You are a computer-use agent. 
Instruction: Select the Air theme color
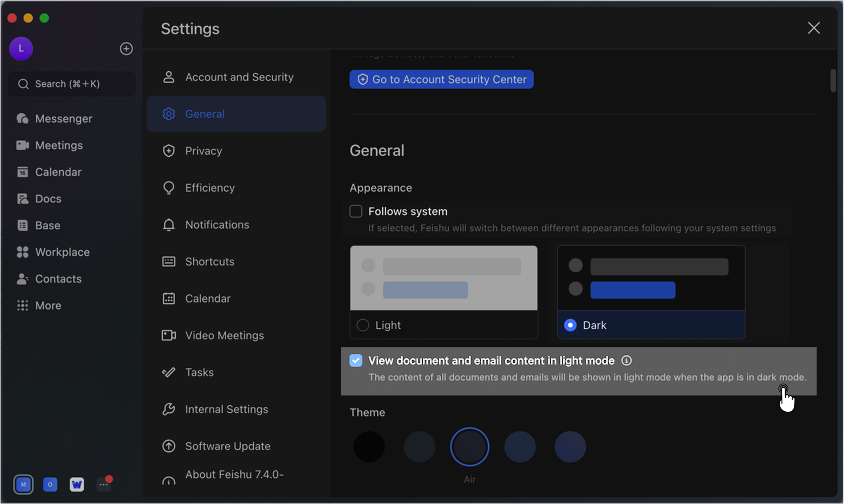tap(469, 446)
